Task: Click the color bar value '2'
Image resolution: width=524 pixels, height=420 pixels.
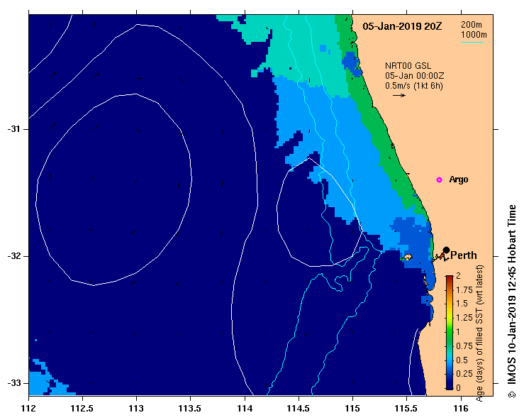Action: pyautogui.click(x=458, y=275)
